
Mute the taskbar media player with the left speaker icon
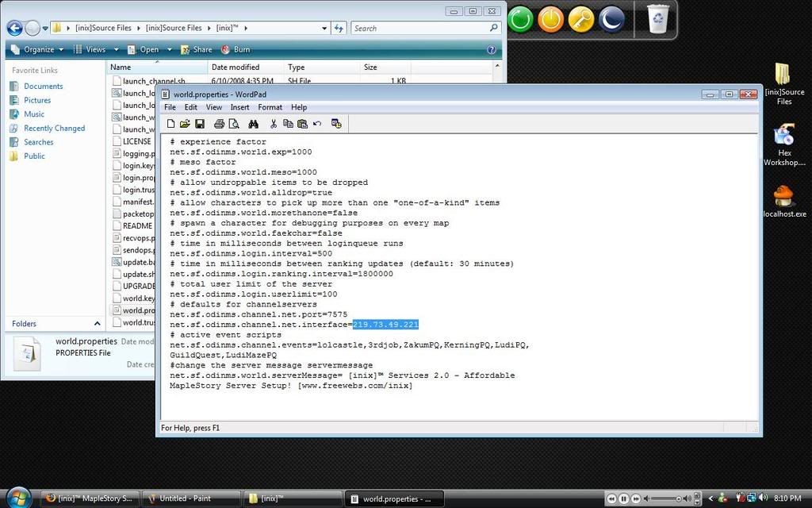(x=646, y=498)
